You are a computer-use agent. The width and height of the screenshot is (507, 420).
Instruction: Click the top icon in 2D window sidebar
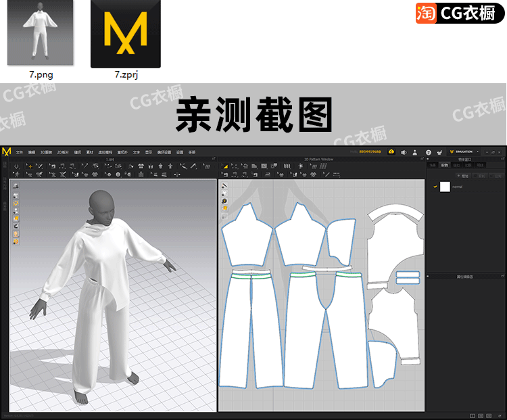[224, 185]
